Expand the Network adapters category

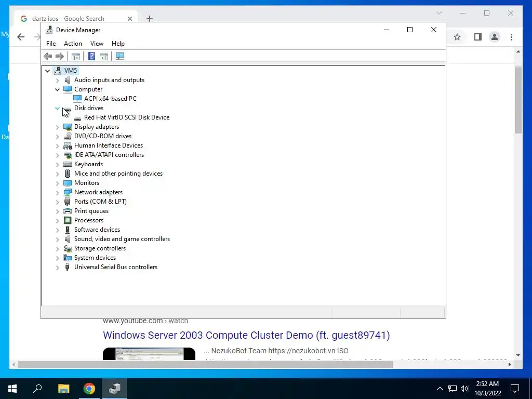click(57, 192)
